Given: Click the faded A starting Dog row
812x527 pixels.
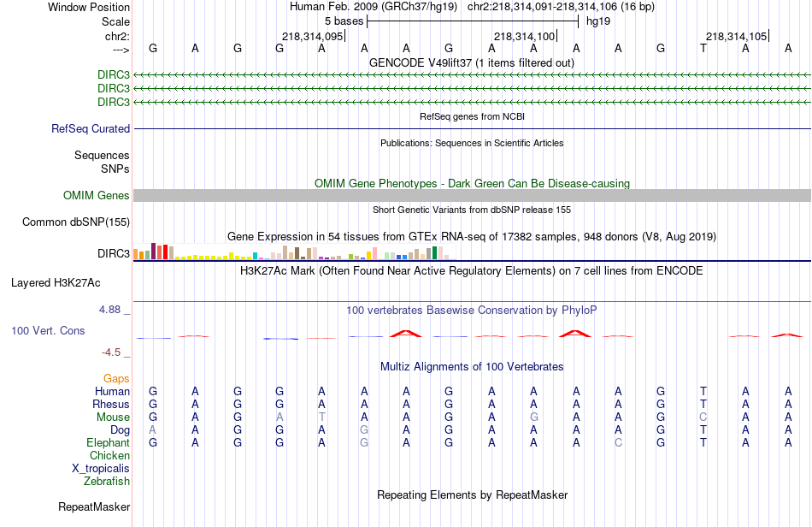Looking at the screenshot, I should [x=152, y=430].
